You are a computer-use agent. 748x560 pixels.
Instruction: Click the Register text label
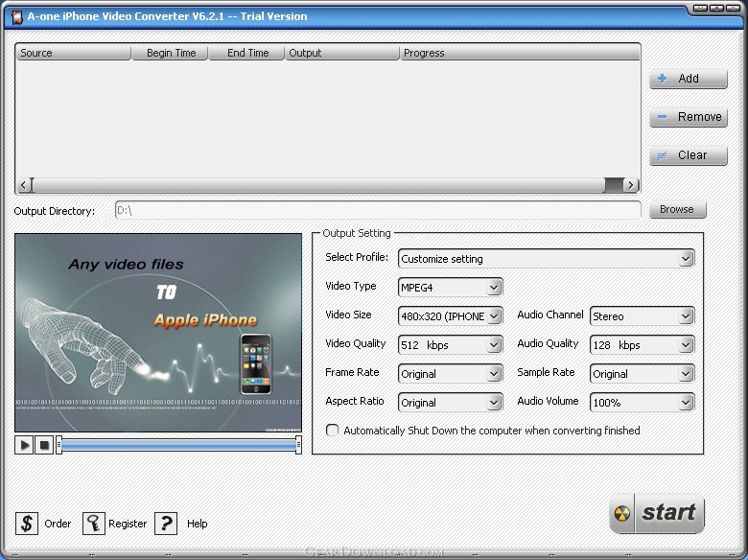tap(128, 524)
